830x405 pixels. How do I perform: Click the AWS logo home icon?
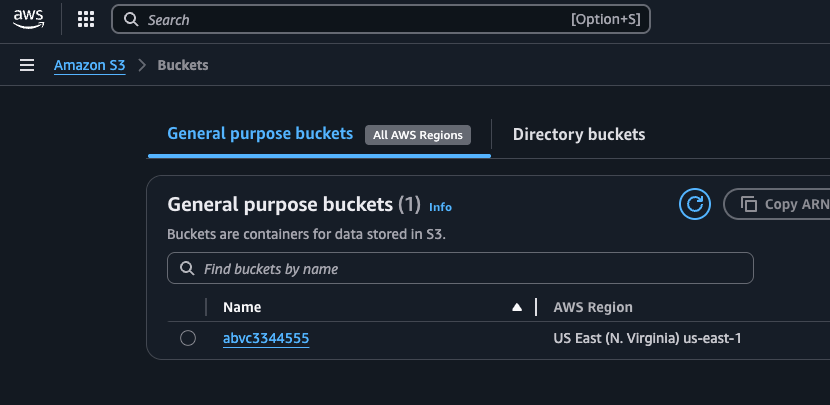[29, 20]
